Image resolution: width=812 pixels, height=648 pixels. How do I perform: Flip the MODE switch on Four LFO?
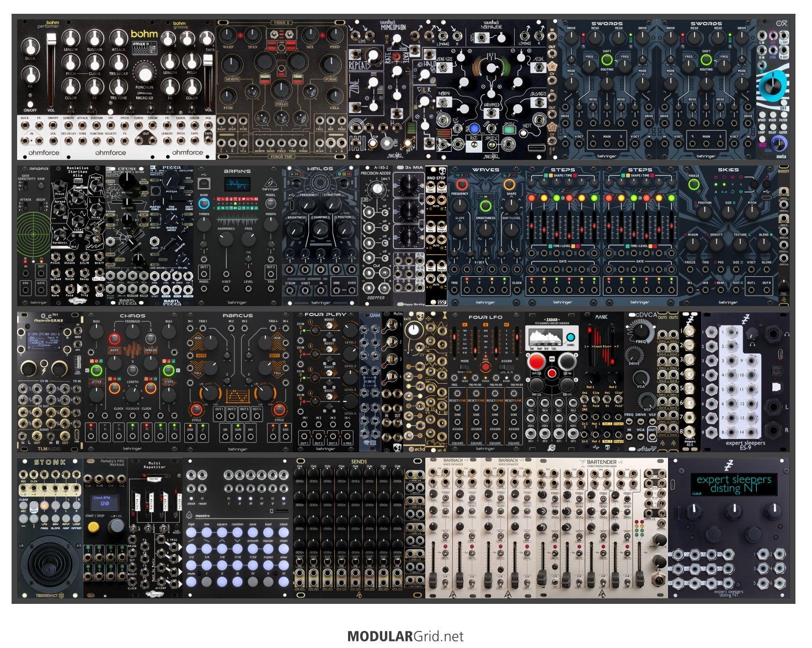point(464,368)
